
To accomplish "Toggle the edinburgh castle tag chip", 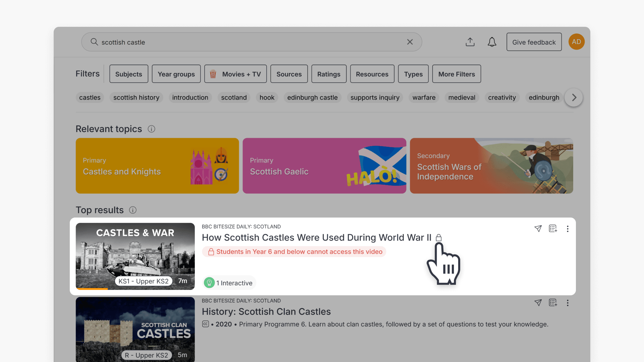I will (312, 98).
